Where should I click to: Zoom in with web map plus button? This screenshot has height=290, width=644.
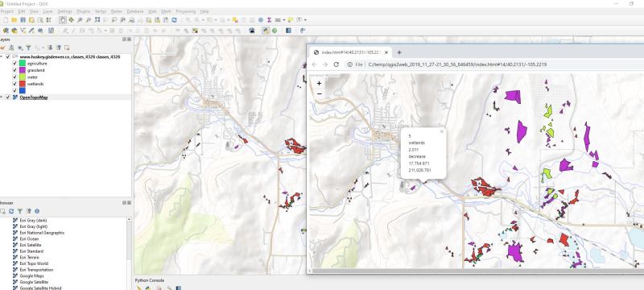pyautogui.click(x=319, y=84)
